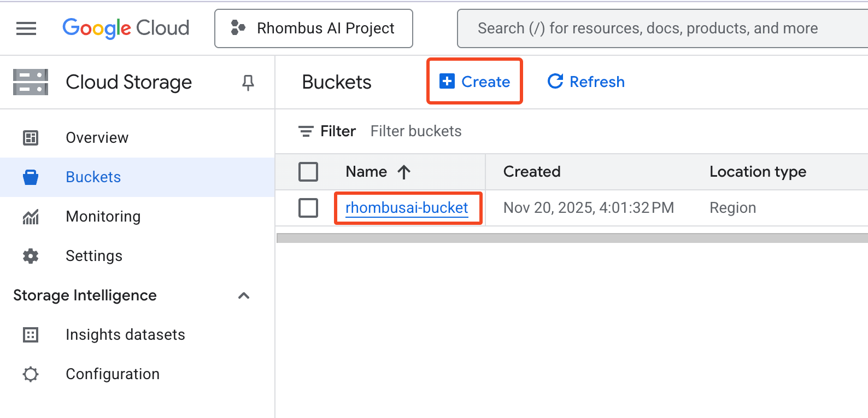Select the rhombusai-bucket row checkbox
The width and height of the screenshot is (868, 418).
pos(308,208)
